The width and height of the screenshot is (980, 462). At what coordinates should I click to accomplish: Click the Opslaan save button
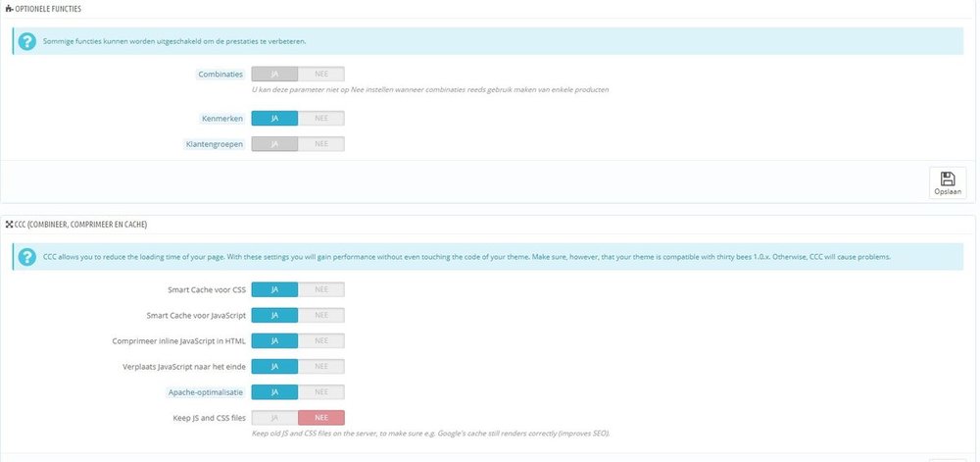947,183
